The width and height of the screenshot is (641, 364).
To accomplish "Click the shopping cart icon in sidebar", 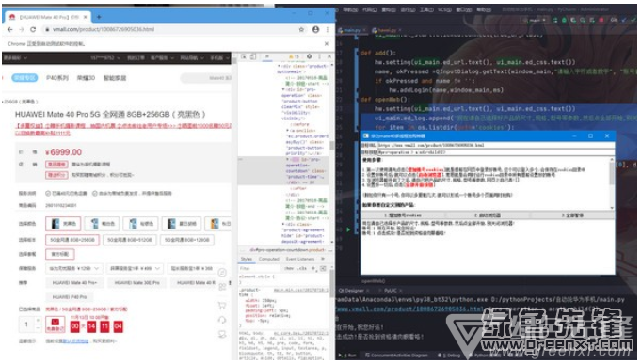I will [222, 305].
